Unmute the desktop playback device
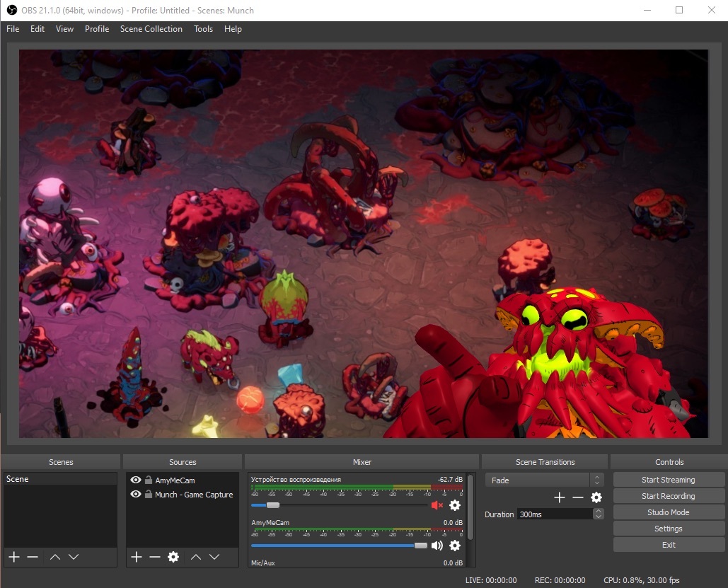The width and height of the screenshot is (728, 588). click(437, 505)
